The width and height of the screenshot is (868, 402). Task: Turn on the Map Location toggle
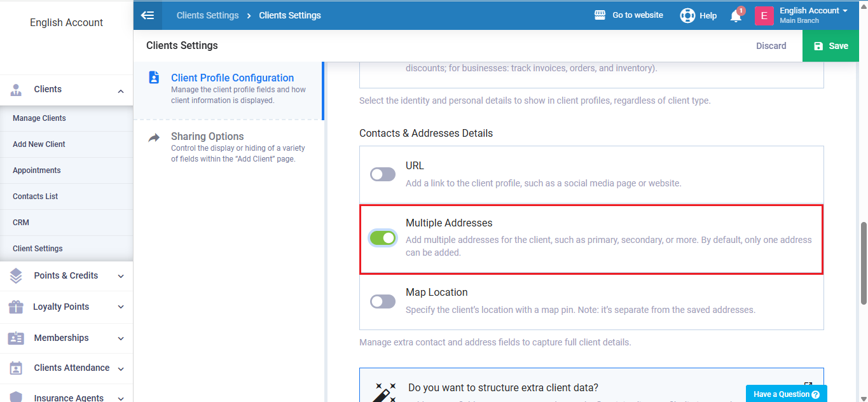(x=383, y=301)
